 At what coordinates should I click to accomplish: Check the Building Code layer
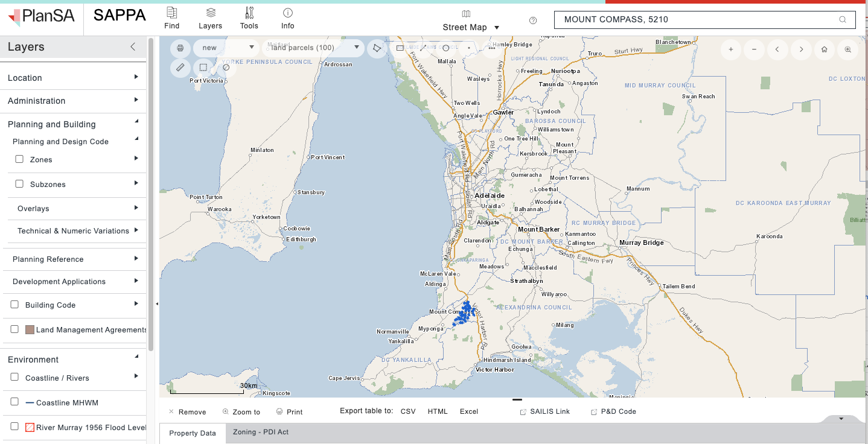(14, 305)
